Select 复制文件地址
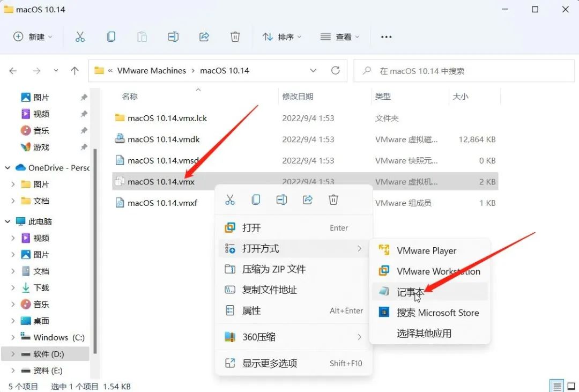This screenshot has height=392, width=579. 294,290
